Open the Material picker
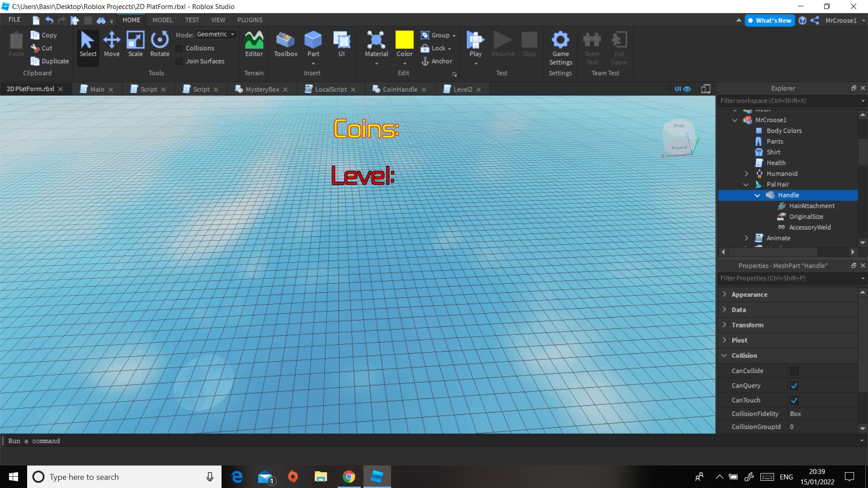Image resolution: width=868 pixels, height=488 pixels. point(376,44)
